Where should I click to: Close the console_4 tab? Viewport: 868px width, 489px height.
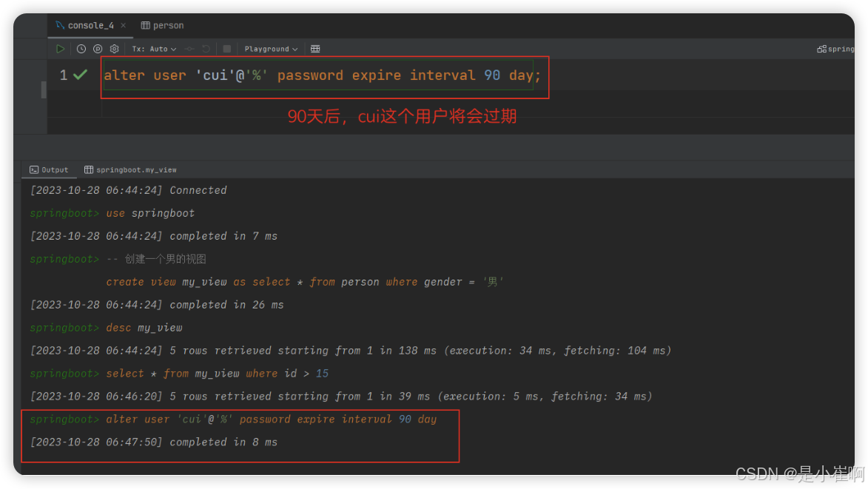(x=124, y=25)
